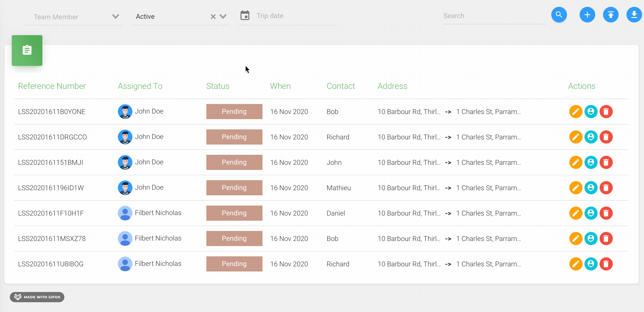Click the Contact column header

[341, 86]
